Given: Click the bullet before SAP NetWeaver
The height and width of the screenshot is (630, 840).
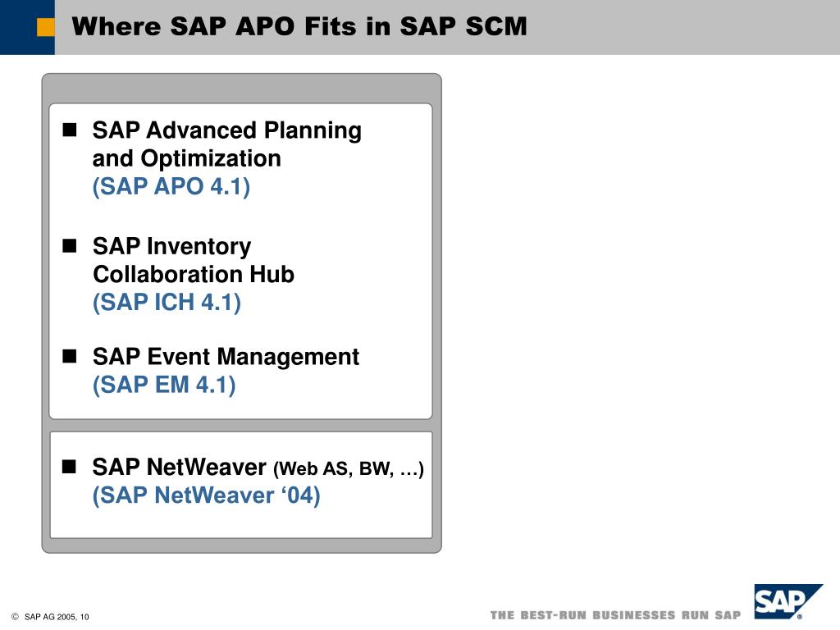Looking at the screenshot, I should click(x=70, y=467).
